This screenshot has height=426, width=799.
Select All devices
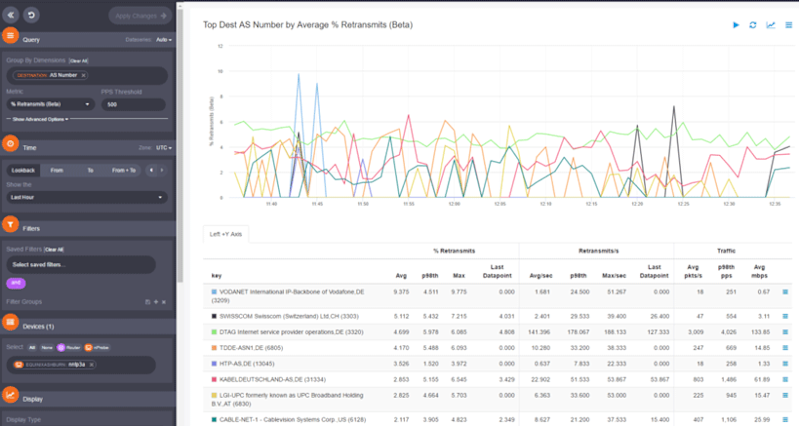tap(32, 348)
